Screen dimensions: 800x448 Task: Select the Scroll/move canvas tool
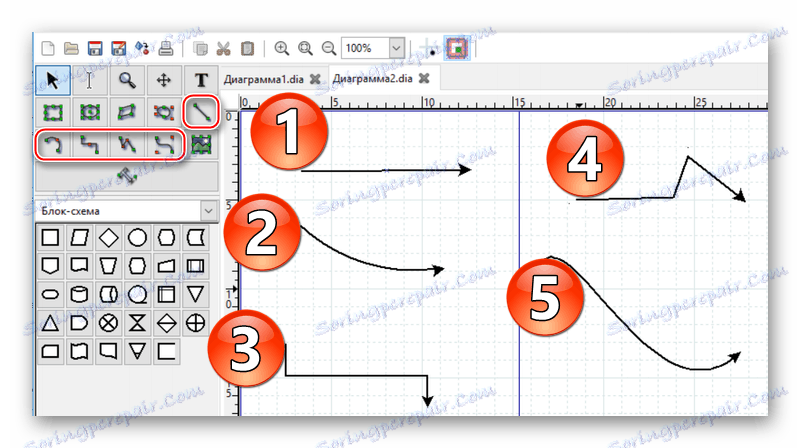pos(163,80)
